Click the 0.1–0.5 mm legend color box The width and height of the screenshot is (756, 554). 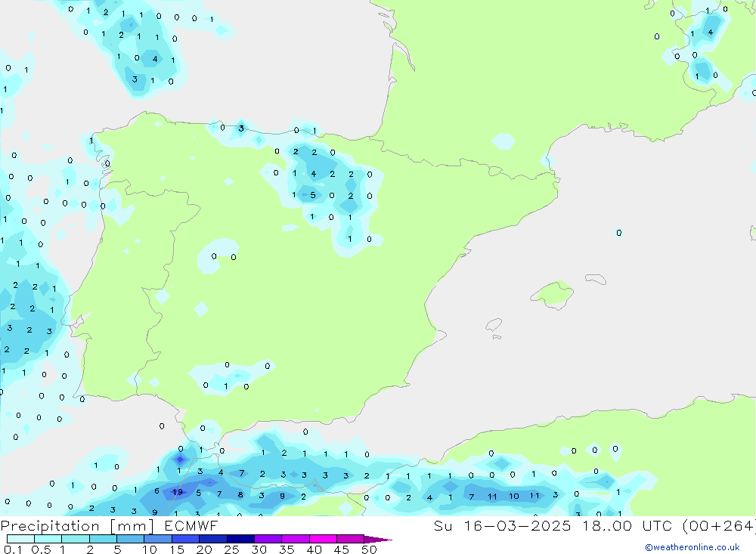coord(20,539)
